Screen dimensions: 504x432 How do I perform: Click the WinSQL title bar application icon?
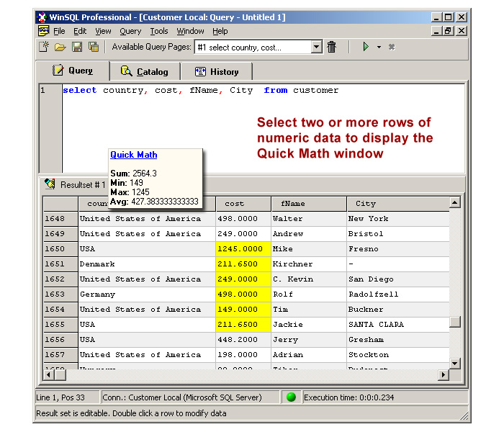[42, 17]
